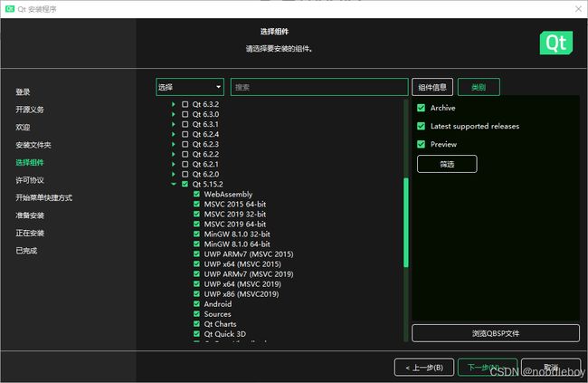
Task: Check the Qt 6.3.2 checkbox
Action: tap(185, 104)
